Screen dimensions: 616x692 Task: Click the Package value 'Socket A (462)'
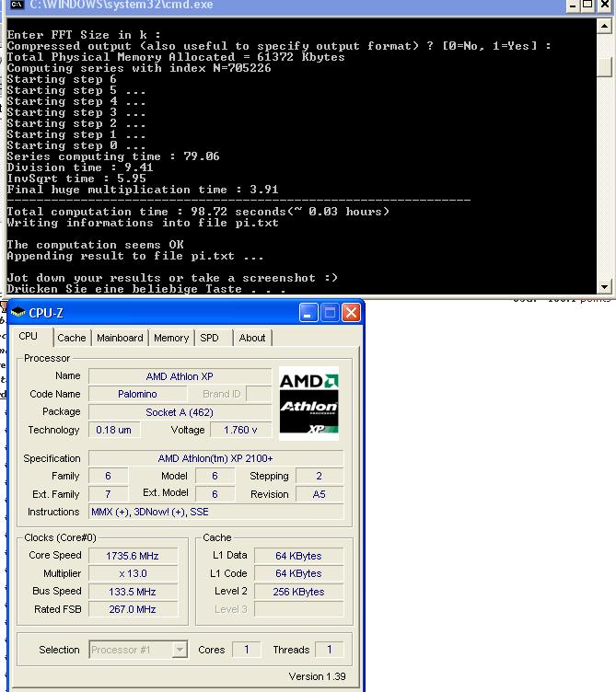click(180, 412)
